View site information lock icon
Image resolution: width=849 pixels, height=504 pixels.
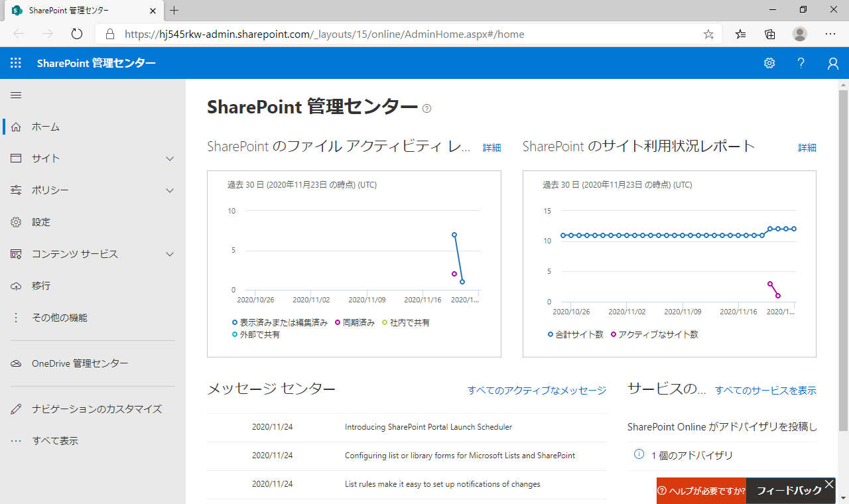[x=110, y=34]
